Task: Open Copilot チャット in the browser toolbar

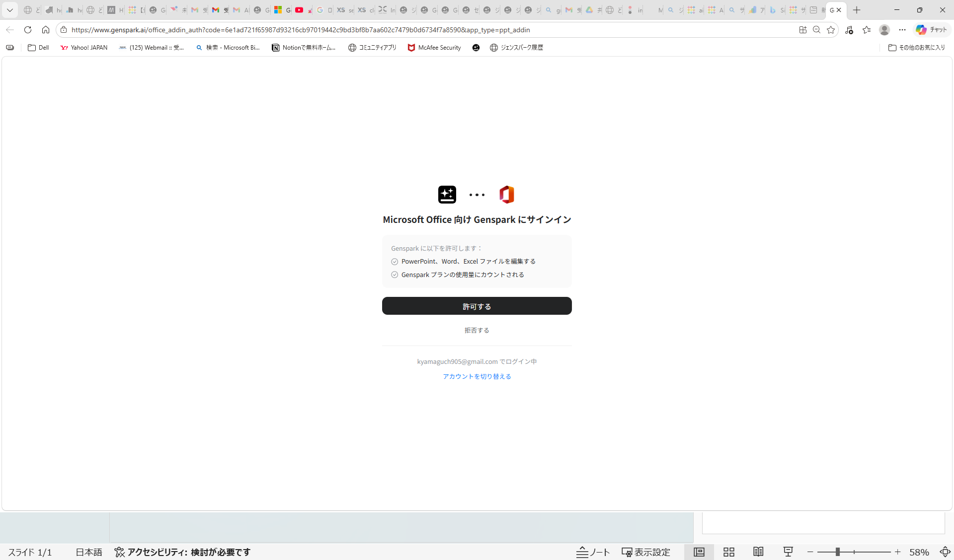Action: [932, 30]
